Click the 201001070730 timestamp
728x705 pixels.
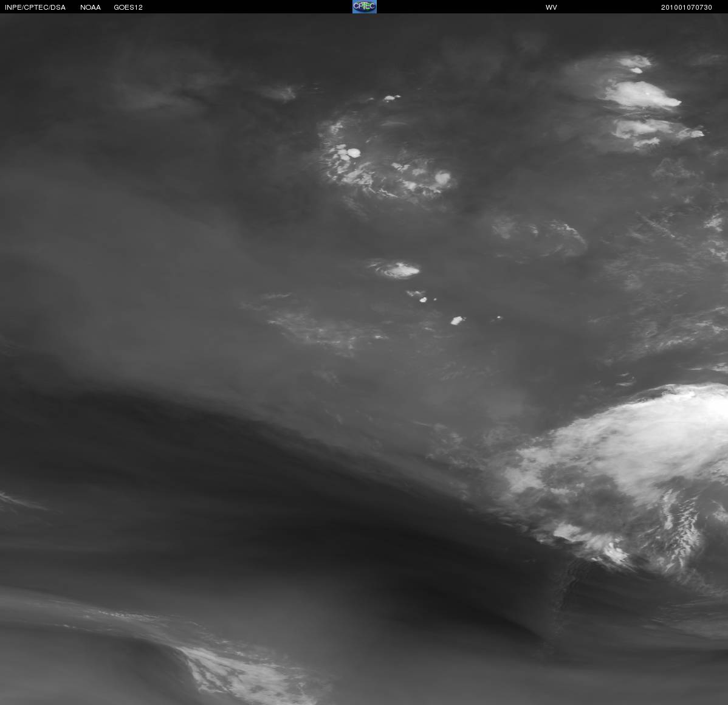pos(686,7)
